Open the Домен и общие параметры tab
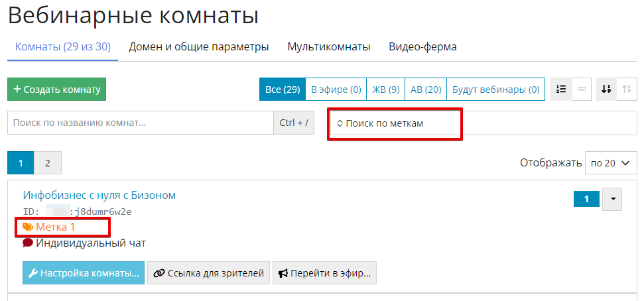This screenshot has height=301, width=644. pos(198,47)
